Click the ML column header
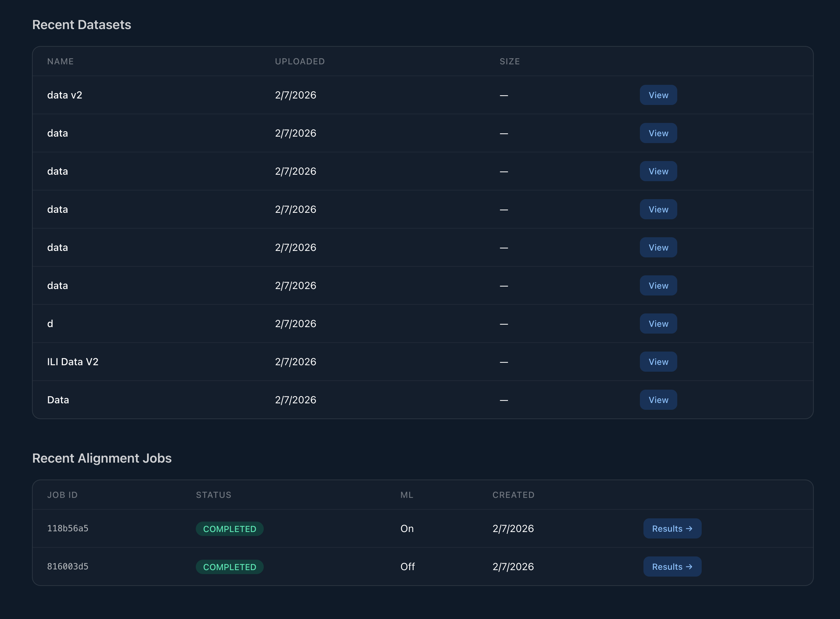This screenshot has width=840, height=619. (407, 495)
